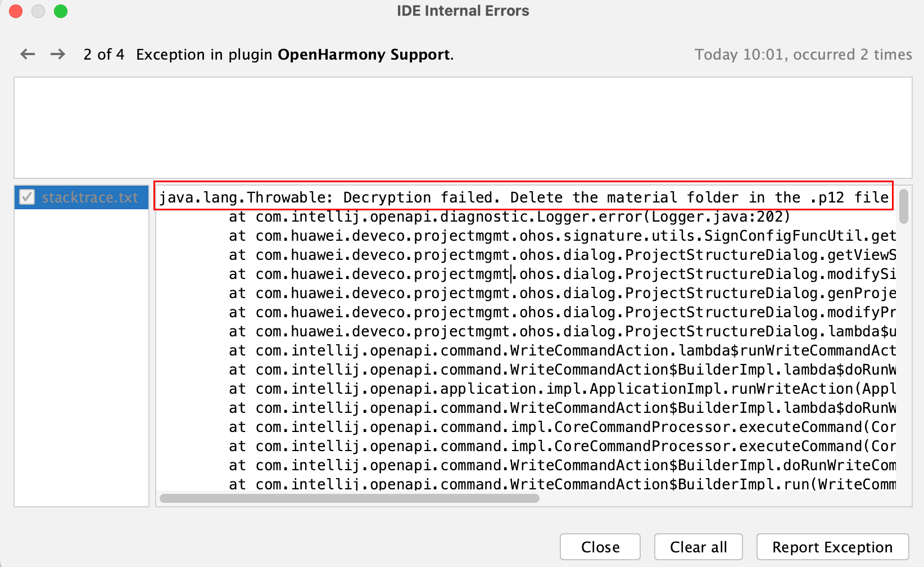Click the java.lang.Throwable Decryption failed line
This screenshot has width=924, height=567.
523,197
